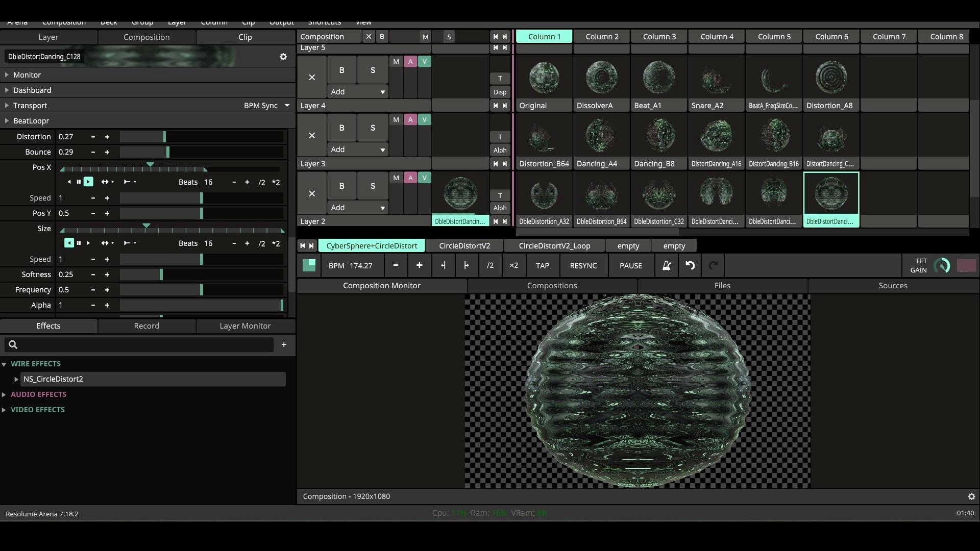This screenshot has width=980, height=551.
Task: Toggle Composition Bypass B button
Action: tap(382, 37)
